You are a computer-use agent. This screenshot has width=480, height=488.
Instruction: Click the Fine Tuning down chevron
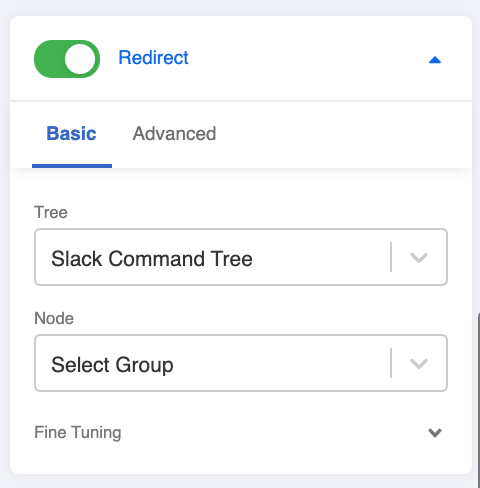(435, 433)
